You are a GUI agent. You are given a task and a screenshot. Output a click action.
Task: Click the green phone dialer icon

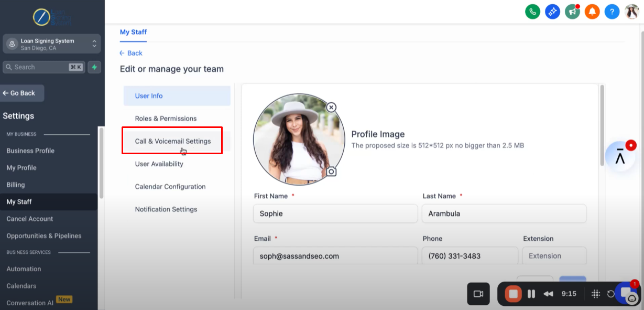(x=533, y=12)
